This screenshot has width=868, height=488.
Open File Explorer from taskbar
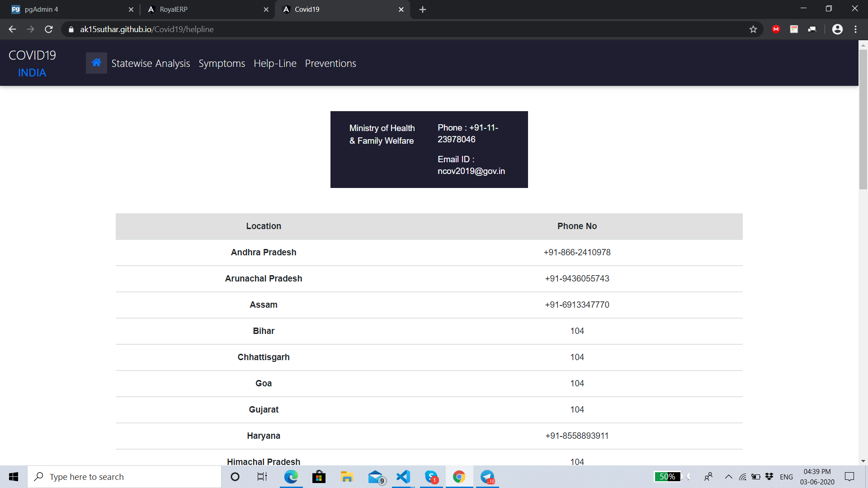[x=347, y=477]
